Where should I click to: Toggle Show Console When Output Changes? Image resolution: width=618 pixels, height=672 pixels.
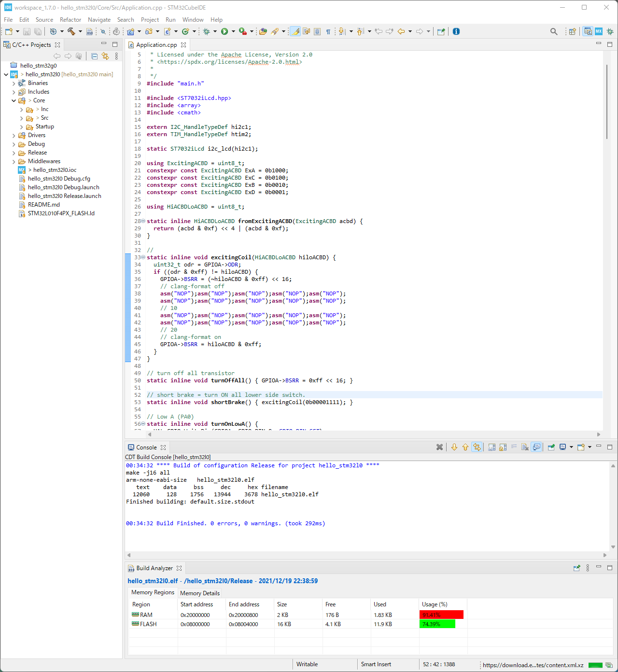536,447
